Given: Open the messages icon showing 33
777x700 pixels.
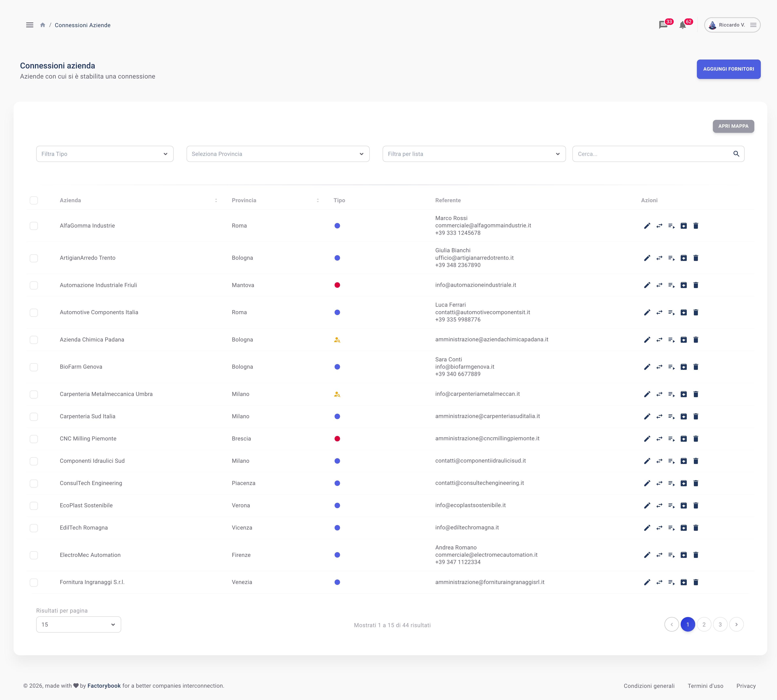Looking at the screenshot, I should point(663,25).
